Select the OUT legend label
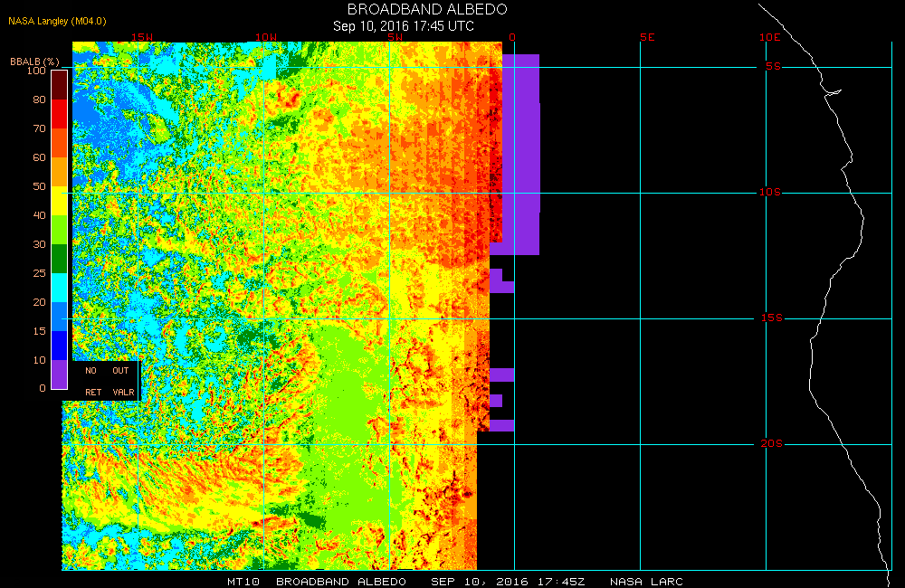The width and height of the screenshot is (905, 588). [x=120, y=371]
